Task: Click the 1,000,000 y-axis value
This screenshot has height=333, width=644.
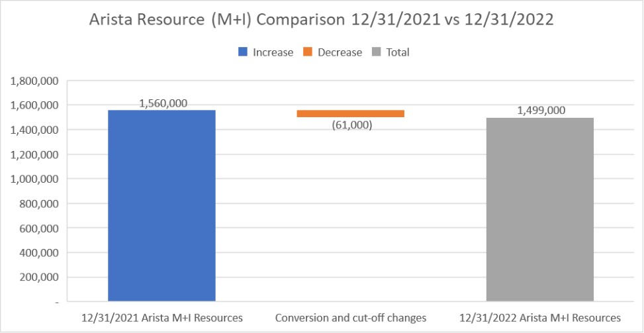Action: 35,179
